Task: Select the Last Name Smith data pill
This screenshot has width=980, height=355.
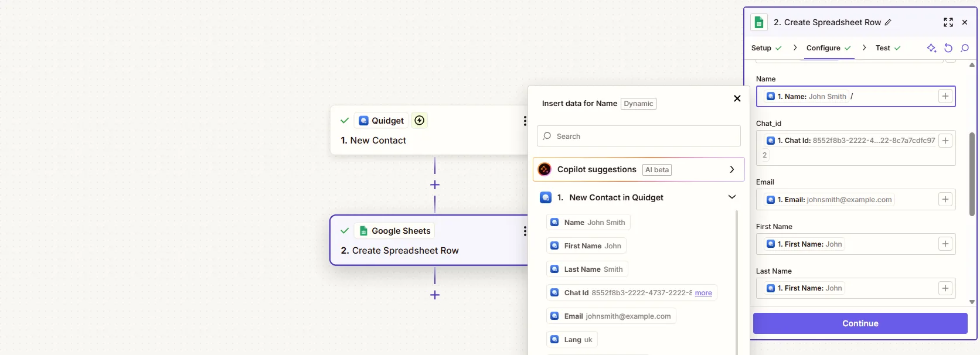Action: tap(587, 269)
